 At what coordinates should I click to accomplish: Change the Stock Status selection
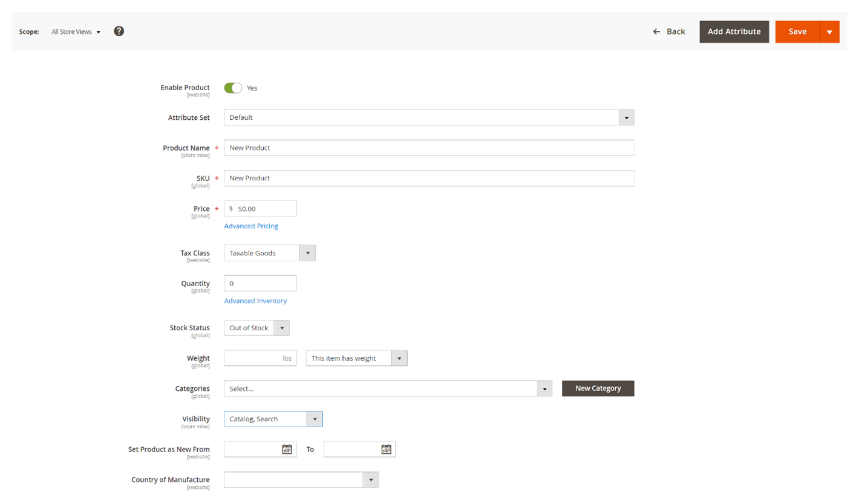(281, 327)
